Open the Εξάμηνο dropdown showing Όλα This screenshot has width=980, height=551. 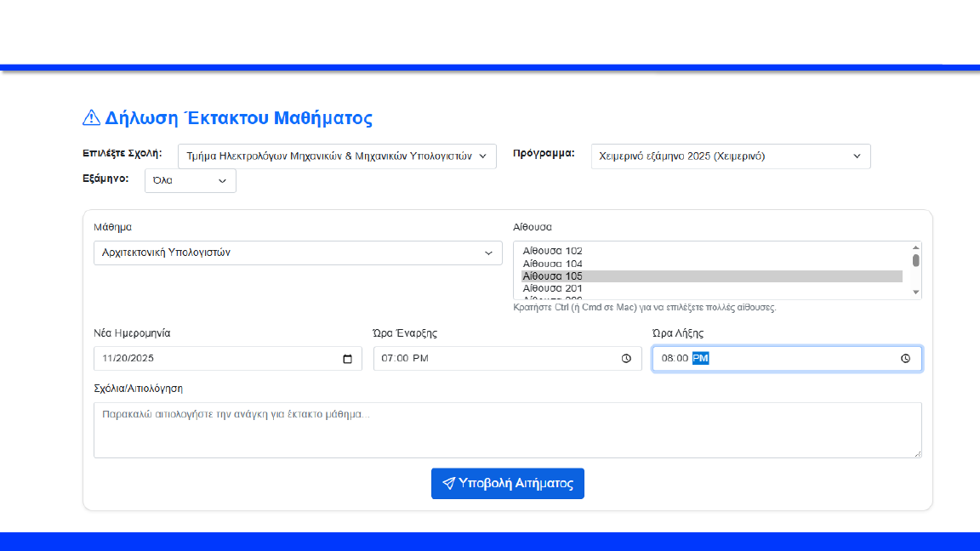click(191, 180)
